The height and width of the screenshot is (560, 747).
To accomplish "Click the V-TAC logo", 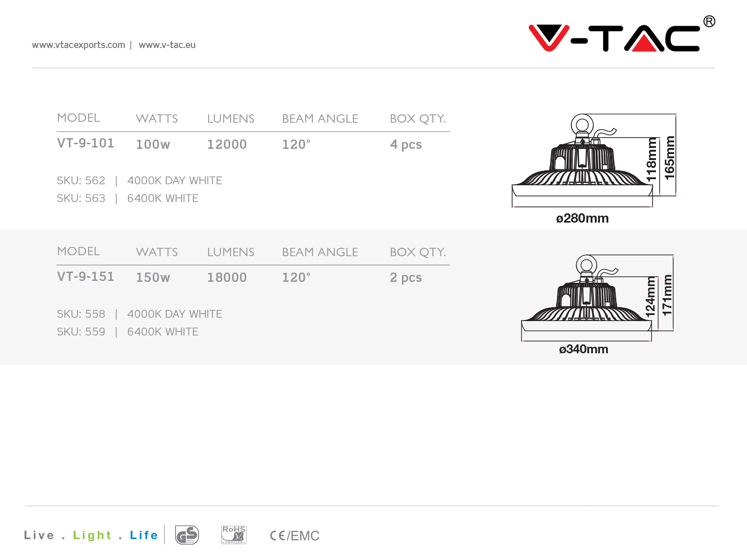I will (622, 34).
